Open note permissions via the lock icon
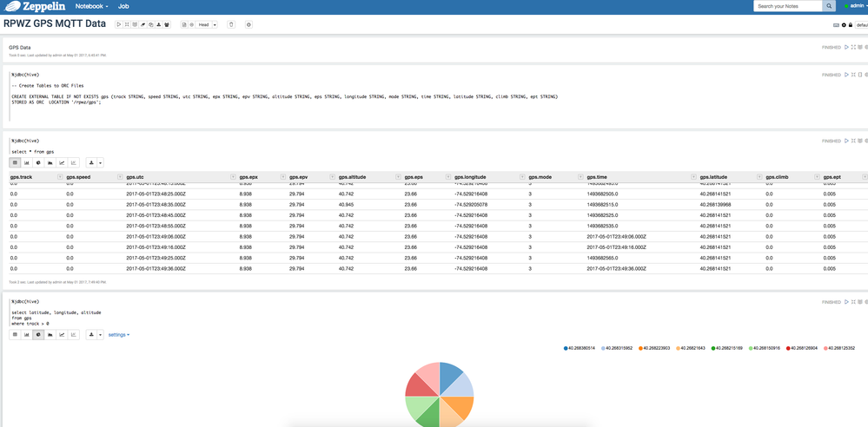The width and height of the screenshot is (868, 427). click(x=852, y=25)
